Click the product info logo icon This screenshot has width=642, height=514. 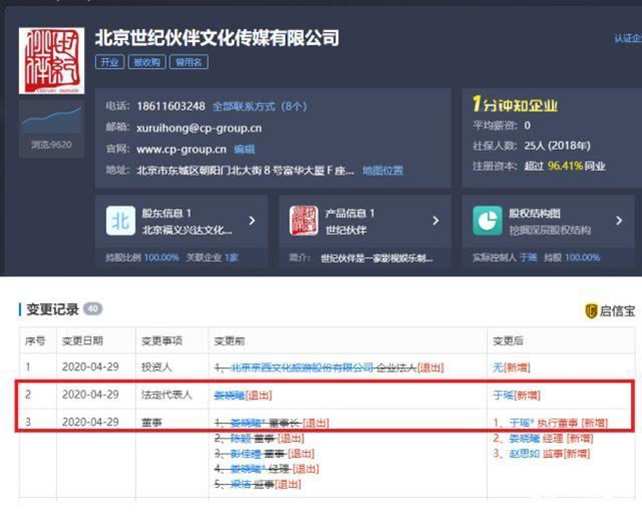coord(304,220)
